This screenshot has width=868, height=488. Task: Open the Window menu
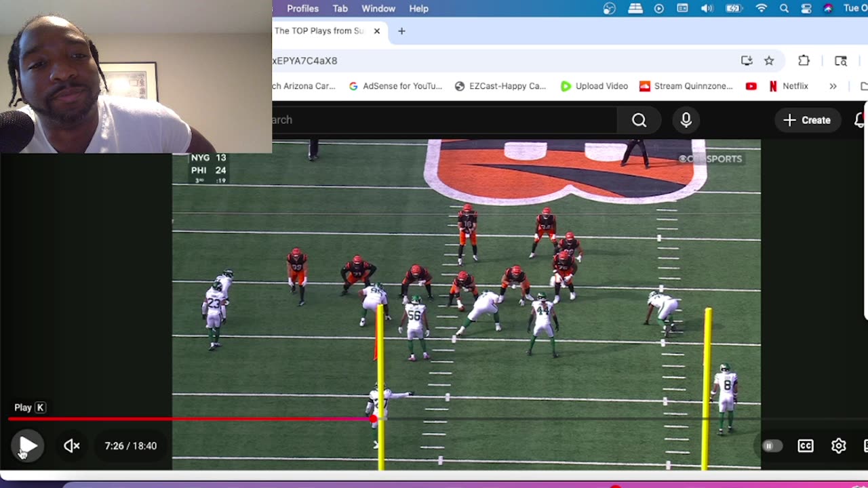378,9
